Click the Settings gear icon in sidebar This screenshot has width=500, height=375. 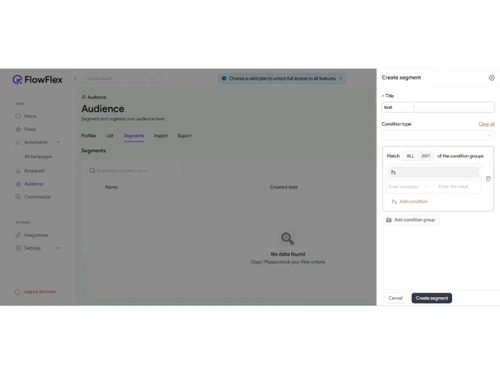pos(18,248)
